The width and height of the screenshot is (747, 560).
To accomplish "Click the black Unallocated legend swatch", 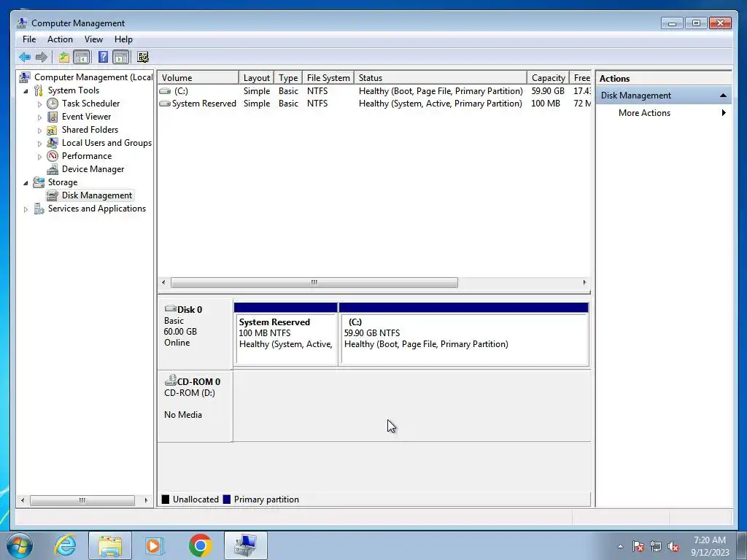I will pyautogui.click(x=166, y=499).
